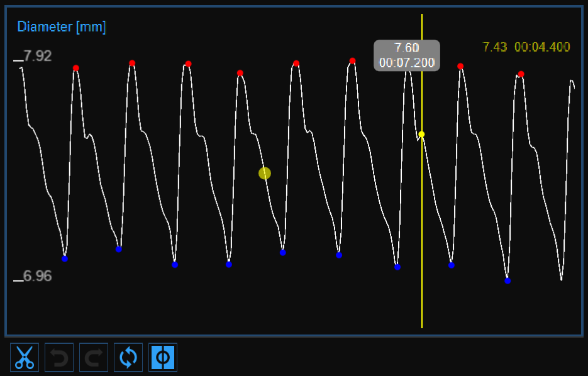Screen dimensions: 588x376
Task: Click the 00:04.400 time readout
Action: (542, 47)
